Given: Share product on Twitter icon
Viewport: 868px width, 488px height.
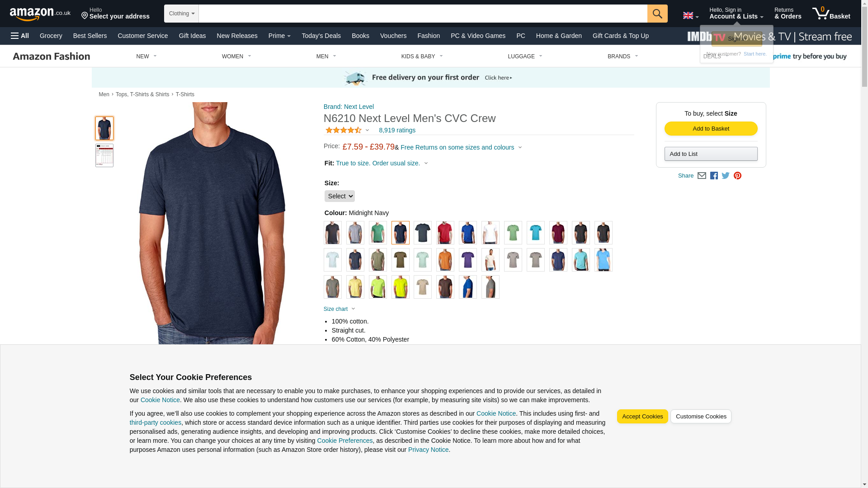Looking at the screenshot, I should [726, 176].
